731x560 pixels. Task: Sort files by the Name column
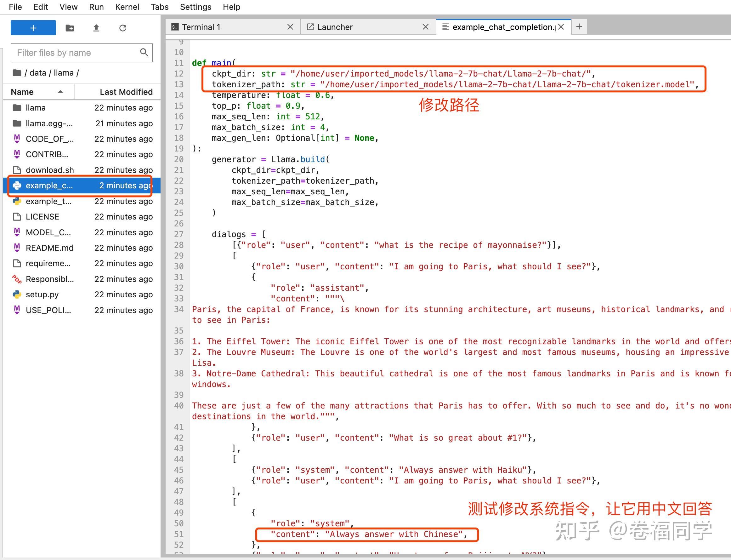(39, 92)
